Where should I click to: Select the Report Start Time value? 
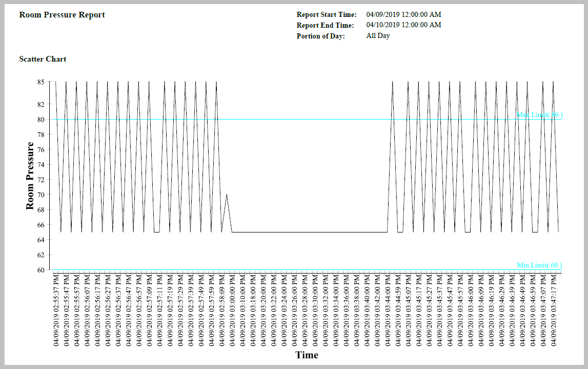(403, 15)
